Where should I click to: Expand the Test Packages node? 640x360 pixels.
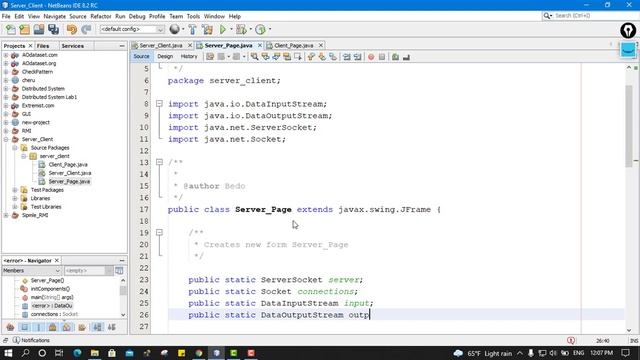15,190
